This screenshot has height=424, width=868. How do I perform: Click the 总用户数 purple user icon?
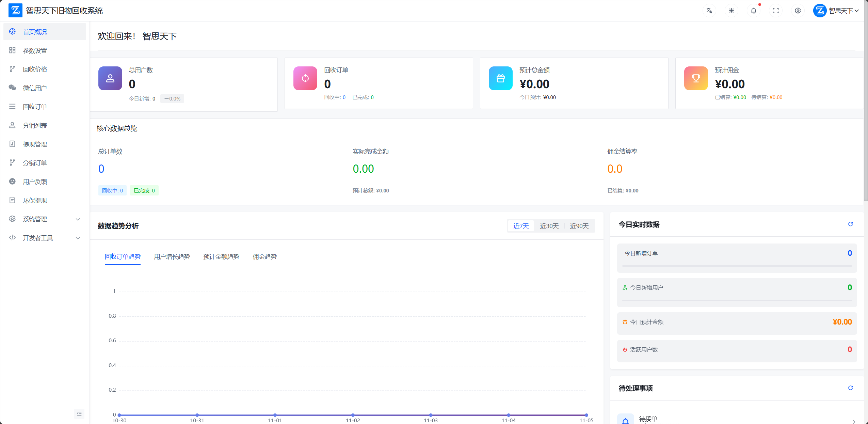[x=110, y=78]
